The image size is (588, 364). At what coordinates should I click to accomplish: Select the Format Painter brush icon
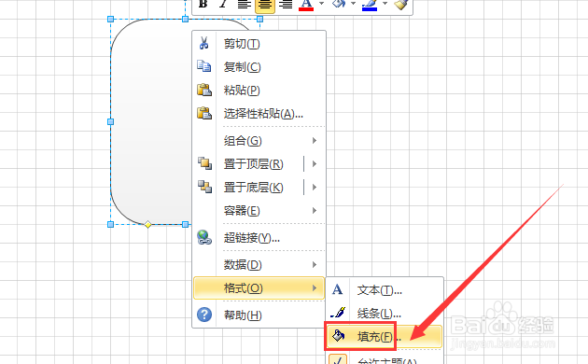pyautogui.click(x=400, y=5)
